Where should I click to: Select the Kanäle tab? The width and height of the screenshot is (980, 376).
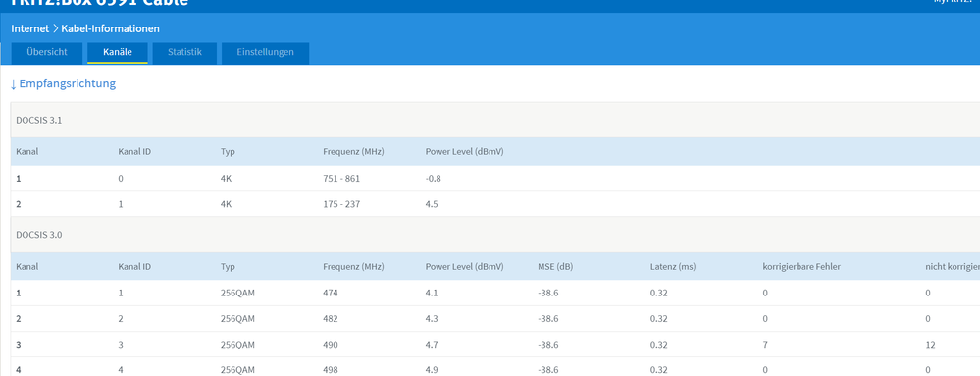118,53
